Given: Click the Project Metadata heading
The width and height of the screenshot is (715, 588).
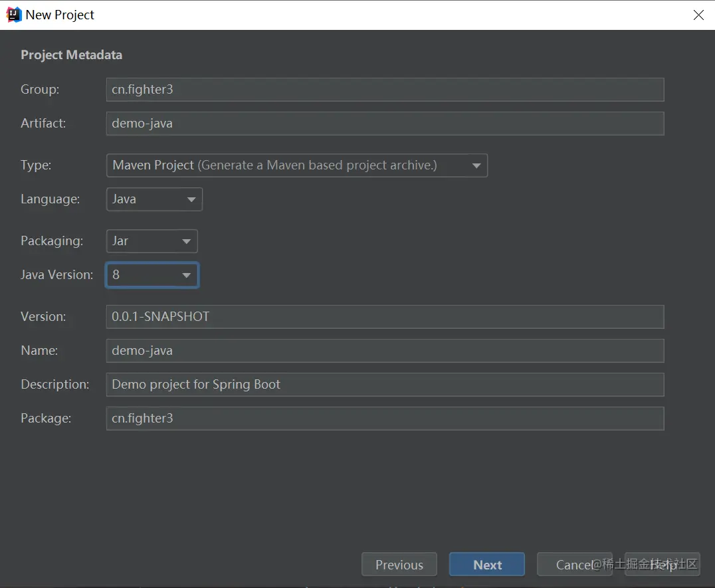Looking at the screenshot, I should tap(72, 55).
